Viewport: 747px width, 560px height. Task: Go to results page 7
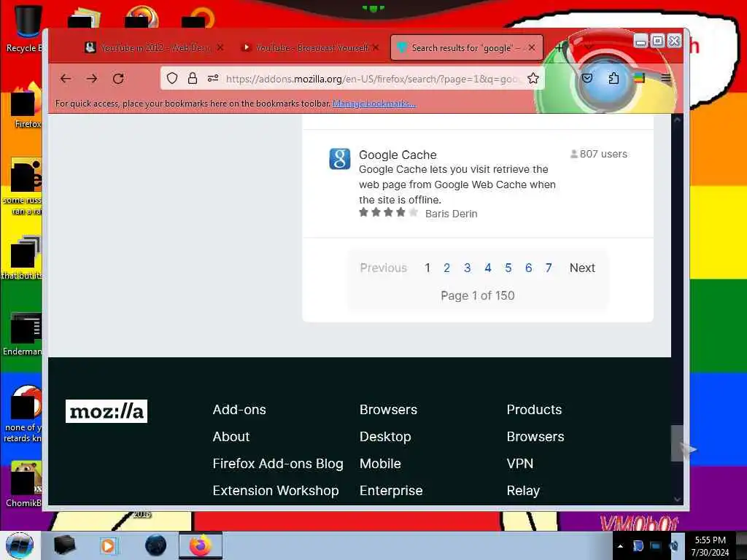tap(549, 268)
